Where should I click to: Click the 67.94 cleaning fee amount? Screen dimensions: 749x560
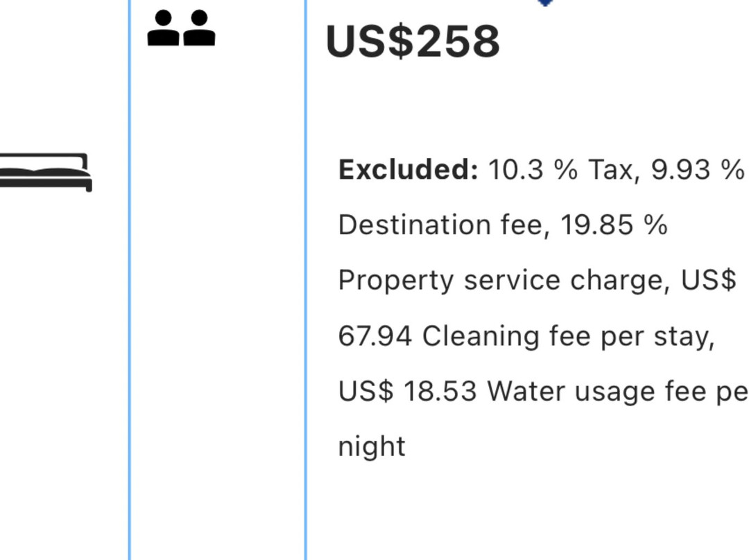coord(375,336)
